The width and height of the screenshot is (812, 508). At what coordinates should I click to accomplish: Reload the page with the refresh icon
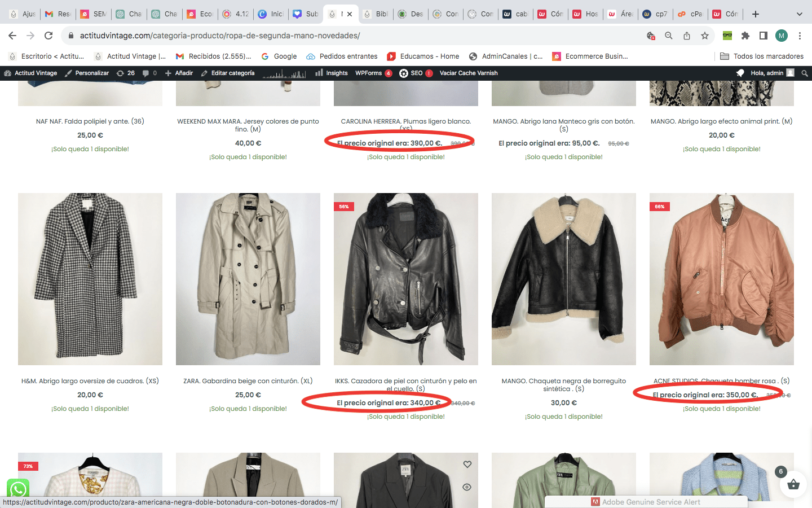point(48,36)
